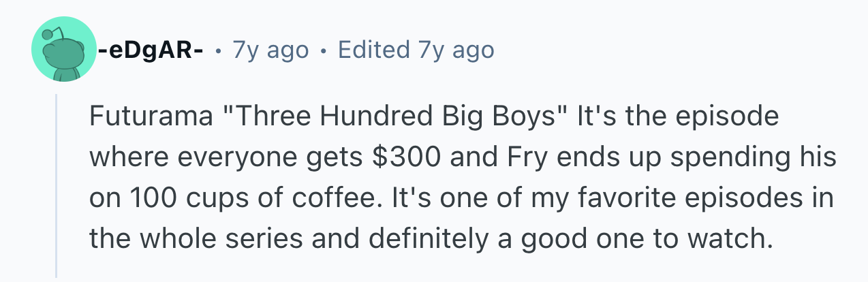Click the dot separator after the username
The width and height of the screenshot is (868, 282).
218,50
